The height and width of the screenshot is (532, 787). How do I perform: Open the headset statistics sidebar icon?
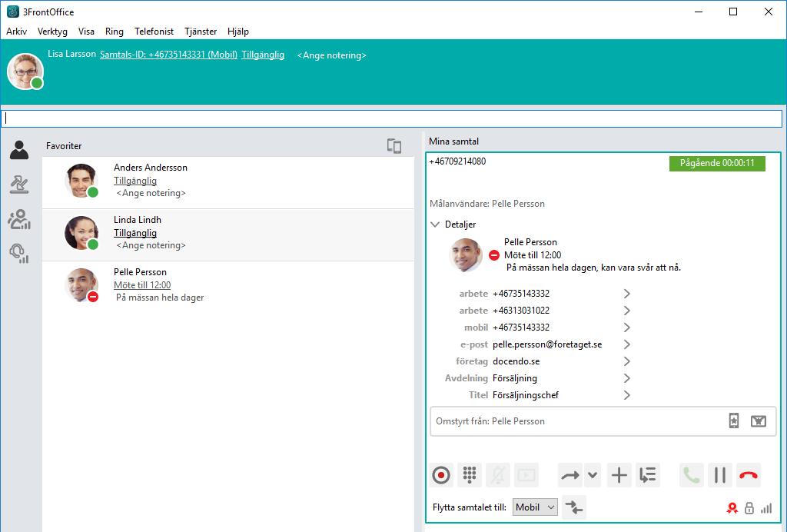pyautogui.click(x=19, y=254)
